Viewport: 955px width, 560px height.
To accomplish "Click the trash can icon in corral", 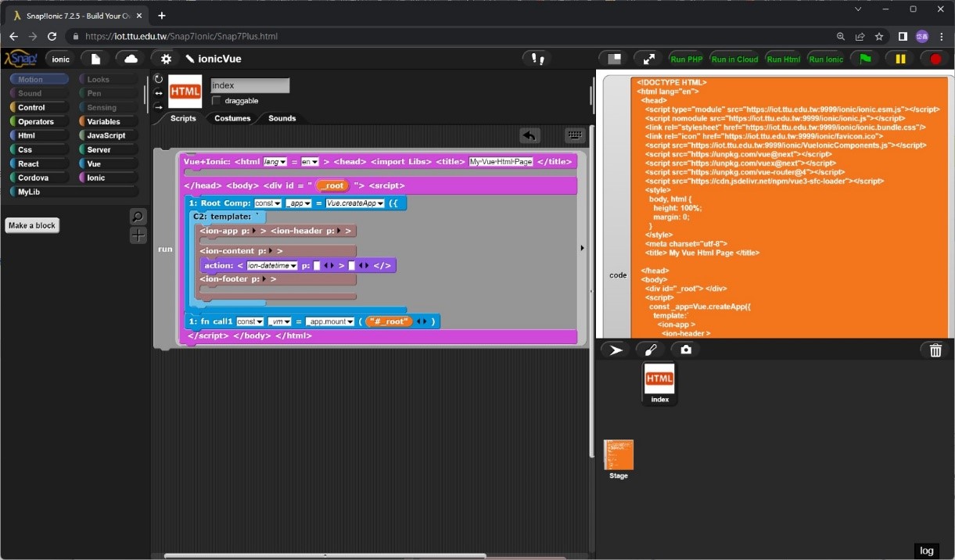I will tap(935, 350).
